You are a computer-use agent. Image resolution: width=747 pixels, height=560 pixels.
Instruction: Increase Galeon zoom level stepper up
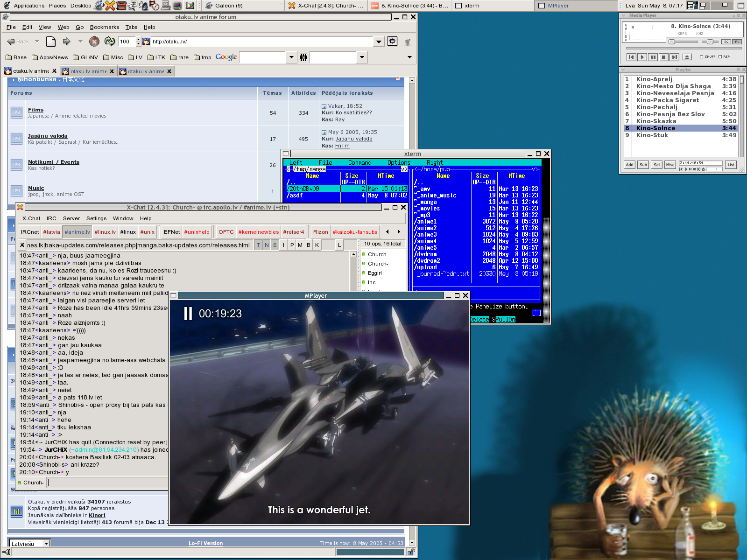pos(138,39)
